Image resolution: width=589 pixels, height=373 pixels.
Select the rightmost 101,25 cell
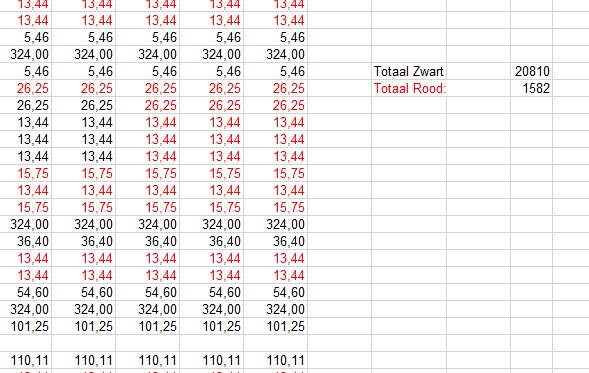[275, 326]
